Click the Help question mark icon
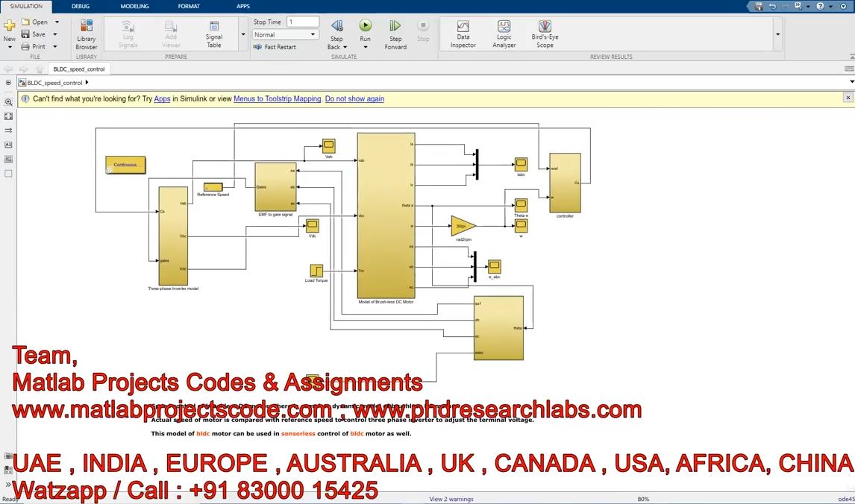 [x=820, y=6]
